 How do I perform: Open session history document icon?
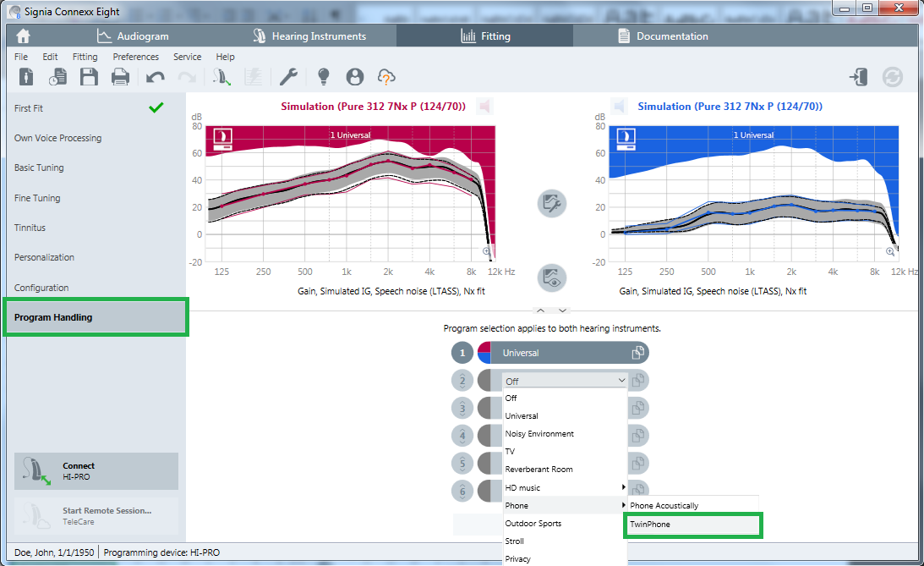(x=57, y=77)
